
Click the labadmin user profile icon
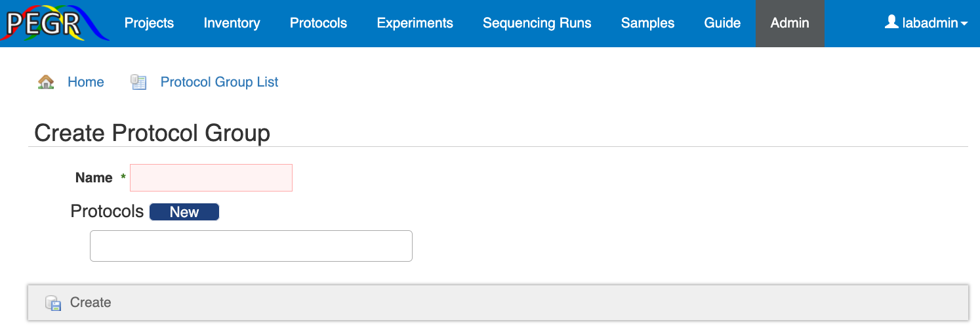tap(891, 23)
